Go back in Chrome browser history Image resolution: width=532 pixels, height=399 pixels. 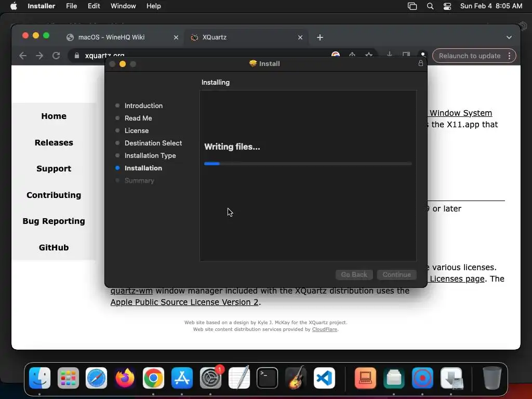[x=23, y=56]
